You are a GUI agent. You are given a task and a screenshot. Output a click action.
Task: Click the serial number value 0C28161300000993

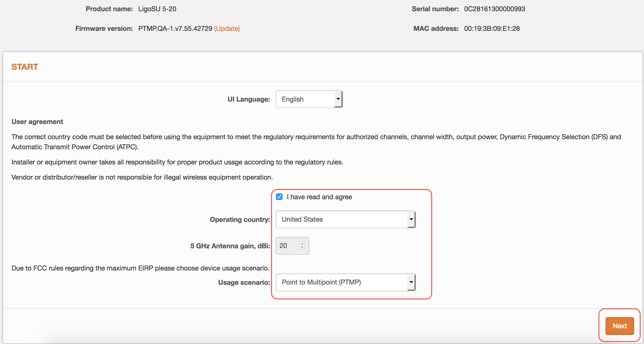pos(495,9)
